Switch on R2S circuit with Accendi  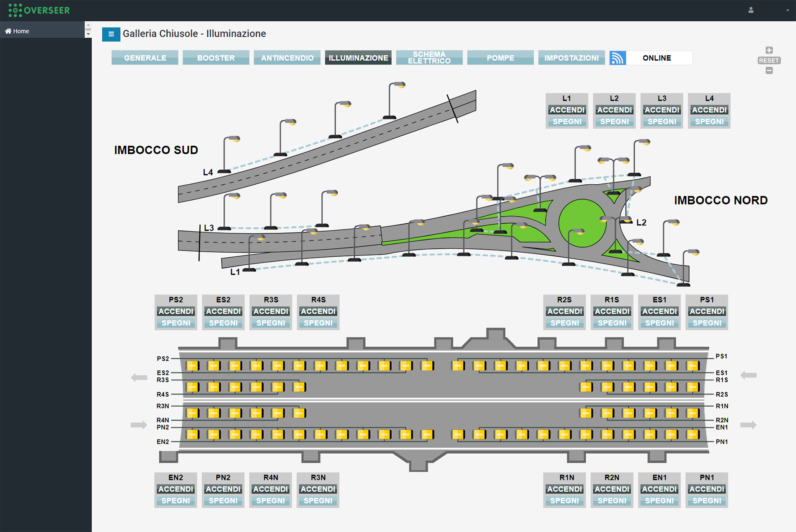[x=564, y=311]
